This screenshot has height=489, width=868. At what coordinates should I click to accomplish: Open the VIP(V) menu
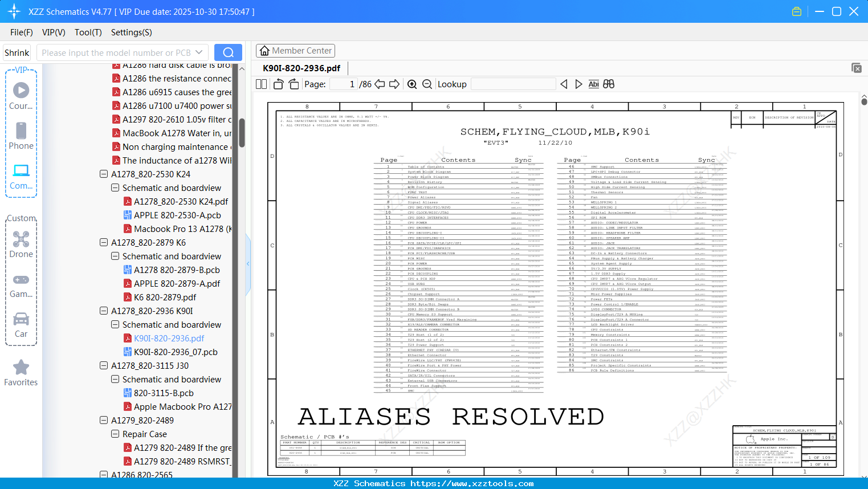(x=54, y=32)
